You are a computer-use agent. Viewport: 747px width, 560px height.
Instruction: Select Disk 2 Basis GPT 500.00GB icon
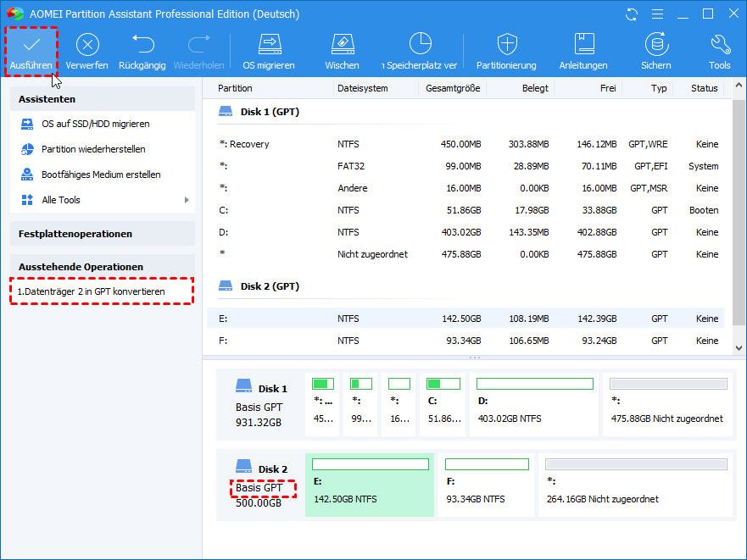(243, 466)
